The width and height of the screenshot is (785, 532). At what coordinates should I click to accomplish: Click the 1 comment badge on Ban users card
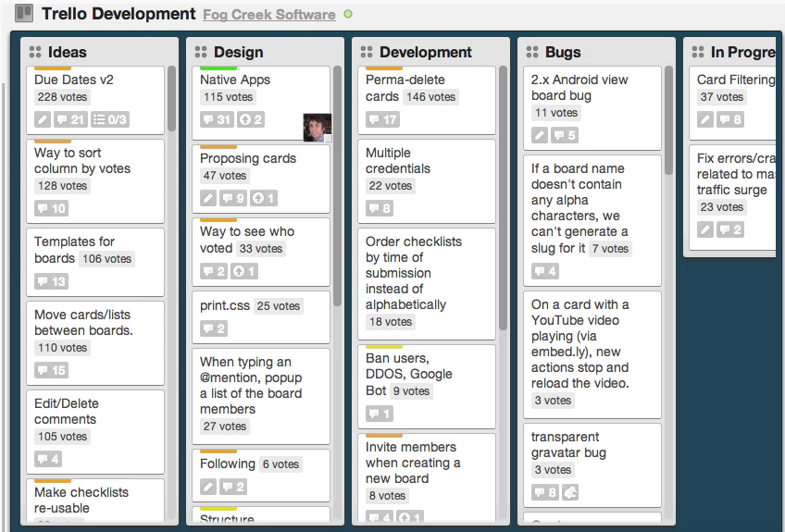click(380, 414)
